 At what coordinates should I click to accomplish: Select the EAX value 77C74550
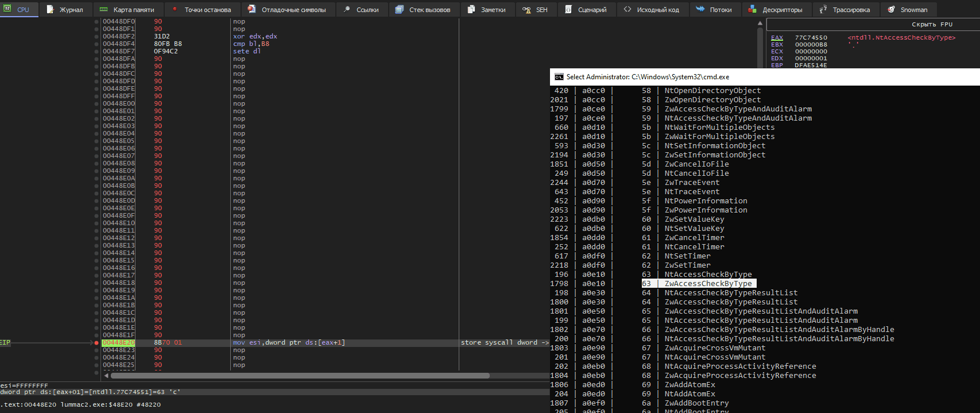pos(811,37)
